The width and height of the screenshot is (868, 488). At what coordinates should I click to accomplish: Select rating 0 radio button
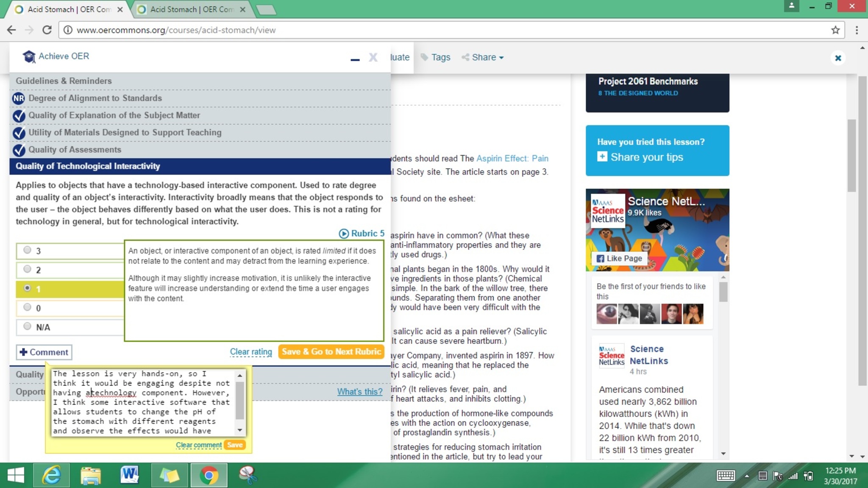[28, 307]
